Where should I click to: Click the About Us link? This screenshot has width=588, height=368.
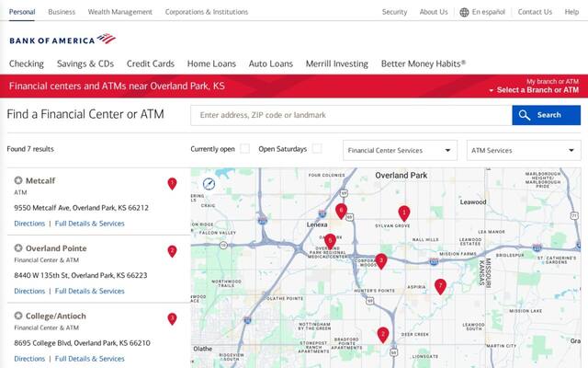pyautogui.click(x=434, y=12)
